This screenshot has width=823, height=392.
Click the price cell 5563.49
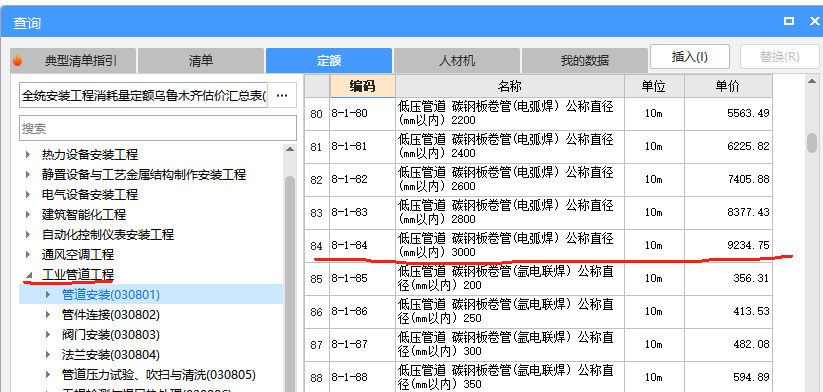[x=728, y=114]
